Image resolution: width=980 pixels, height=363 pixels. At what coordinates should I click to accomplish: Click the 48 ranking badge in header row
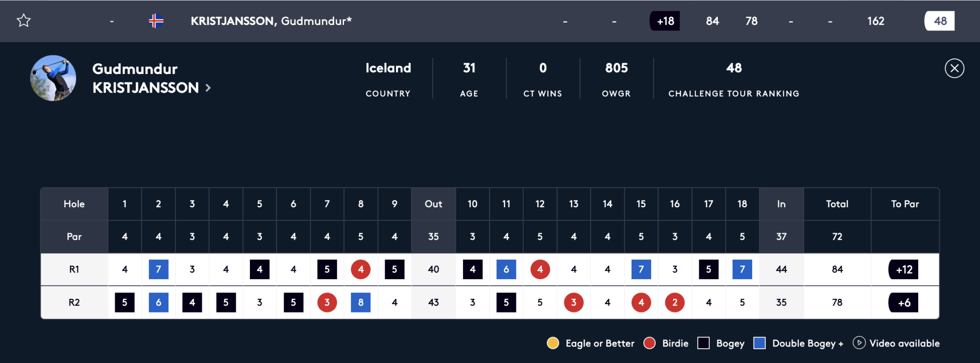[x=939, y=21]
